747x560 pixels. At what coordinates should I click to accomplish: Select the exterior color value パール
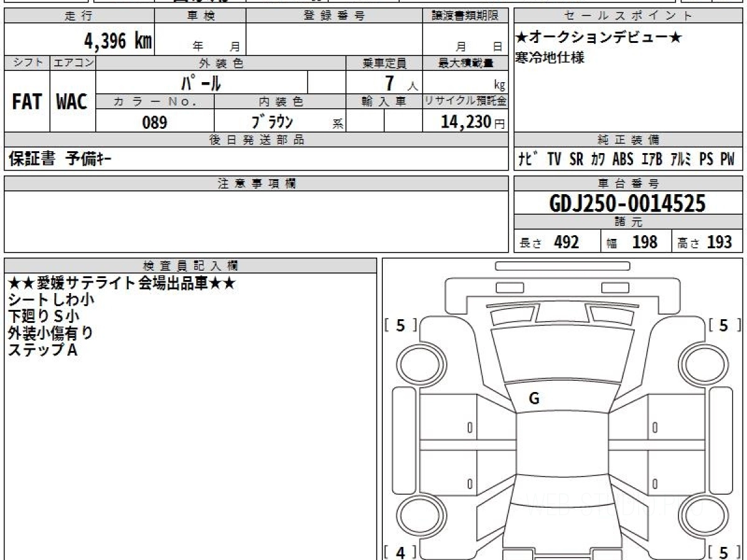(202, 82)
